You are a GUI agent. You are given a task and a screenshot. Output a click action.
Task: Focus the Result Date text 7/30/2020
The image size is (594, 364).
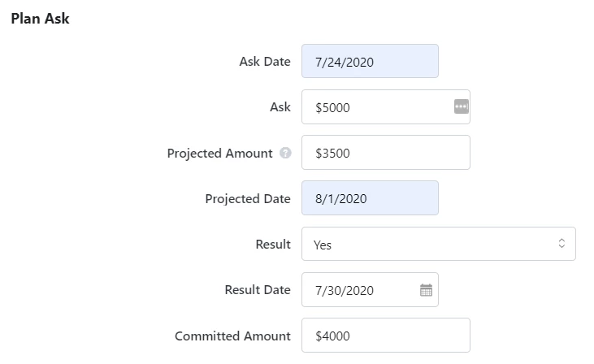coord(345,290)
